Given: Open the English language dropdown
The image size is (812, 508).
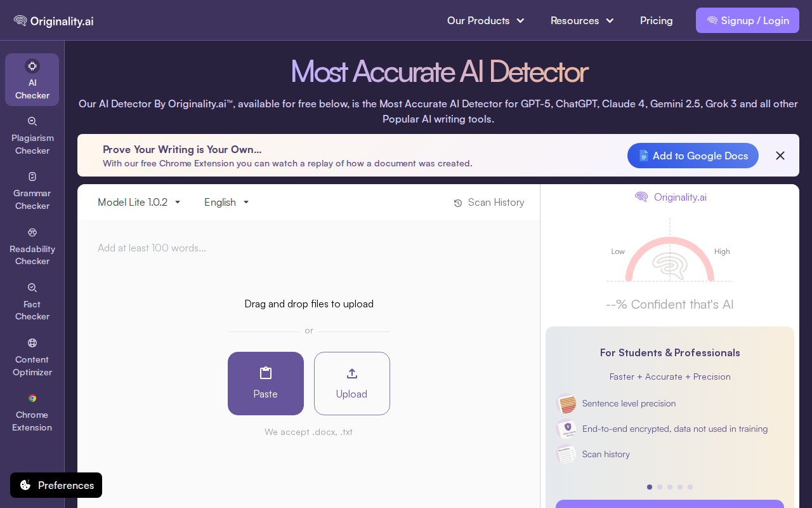Looking at the screenshot, I should click(x=226, y=202).
